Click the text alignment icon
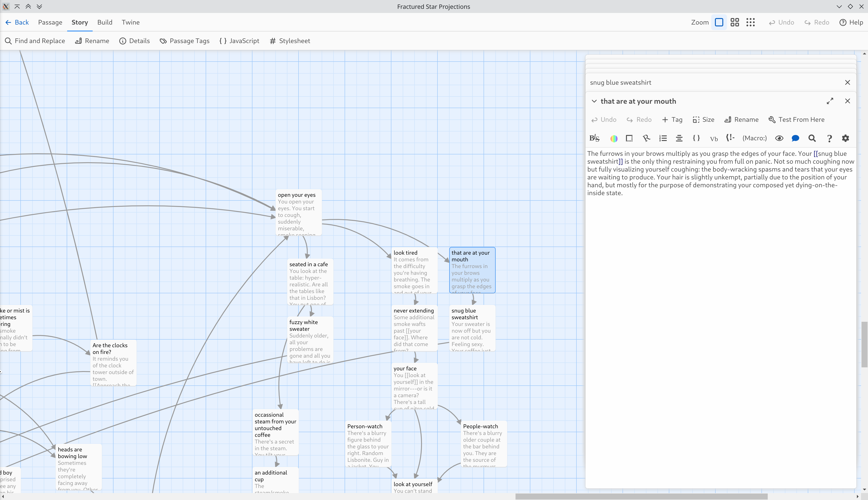The height and width of the screenshot is (500, 868). click(679, 138)
